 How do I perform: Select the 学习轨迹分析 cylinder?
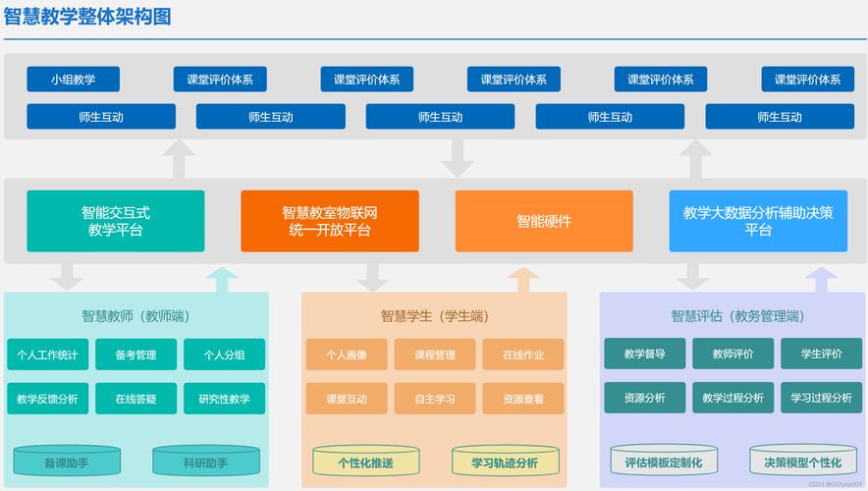tap(505, 461)
